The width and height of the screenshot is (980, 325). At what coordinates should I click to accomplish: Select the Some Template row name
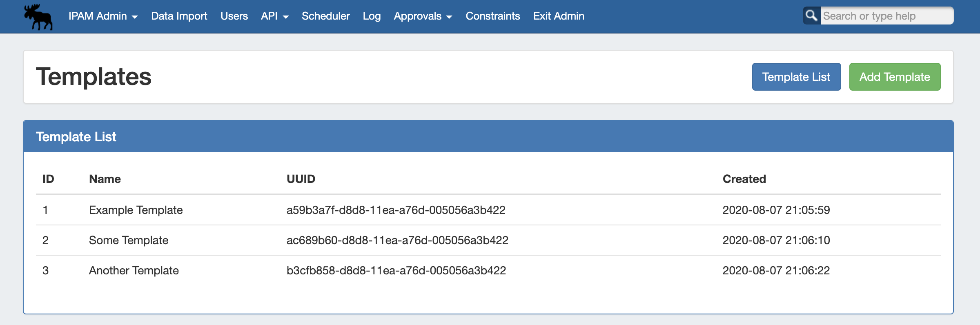[x=128, y=240]
